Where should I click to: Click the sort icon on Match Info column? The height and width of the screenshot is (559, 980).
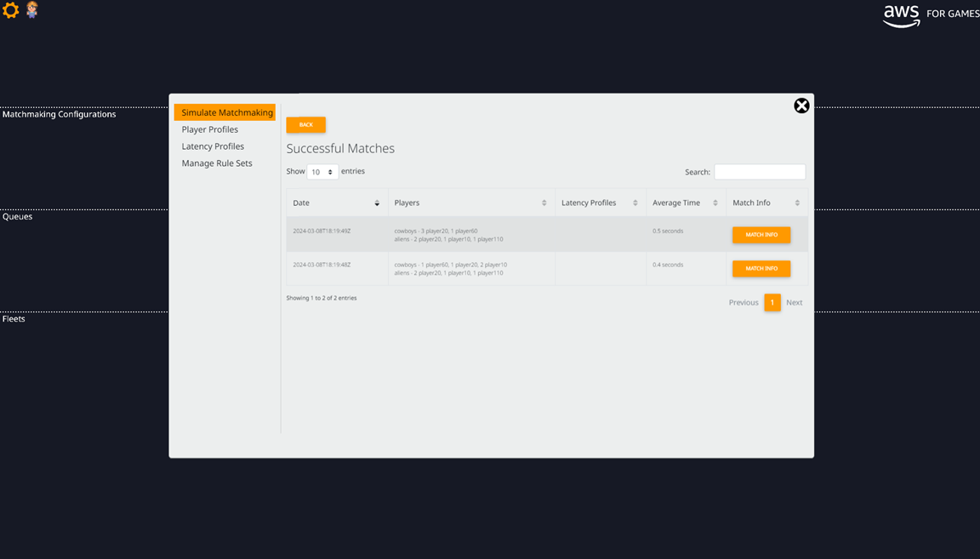click(797, 202)
